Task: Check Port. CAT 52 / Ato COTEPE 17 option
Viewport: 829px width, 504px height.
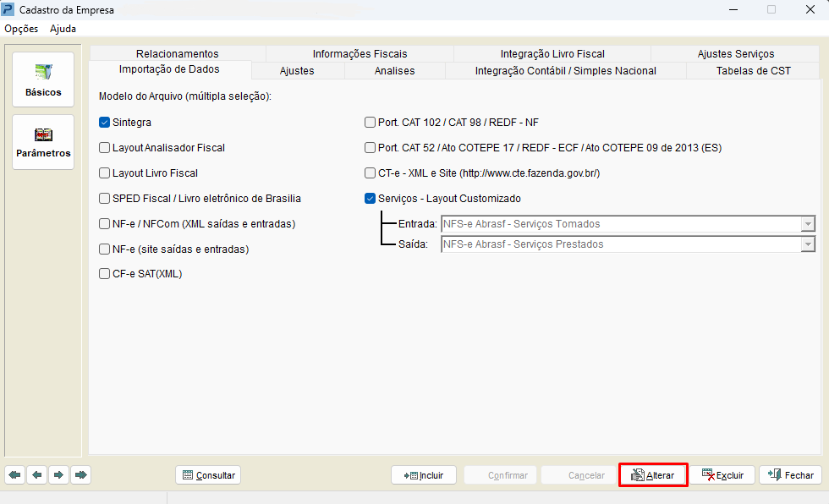Action: click(x=371, y=148)
